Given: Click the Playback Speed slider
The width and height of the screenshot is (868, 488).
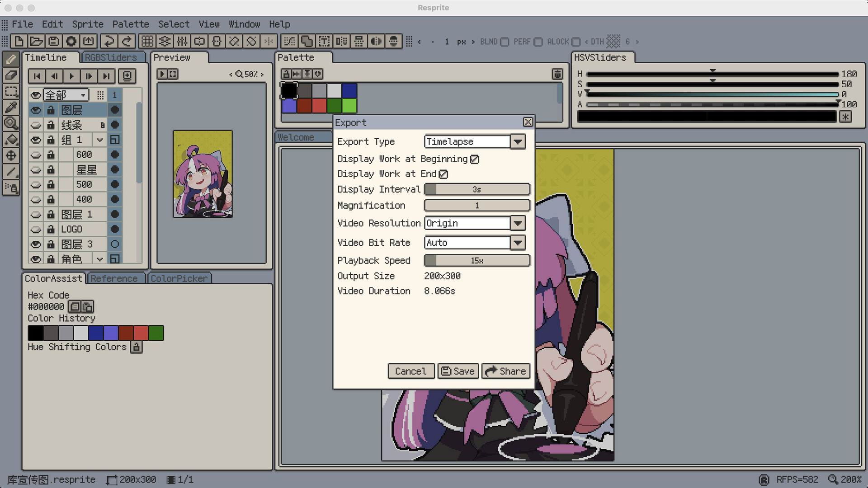Looking at the screenshot, I should coord(477,261).
